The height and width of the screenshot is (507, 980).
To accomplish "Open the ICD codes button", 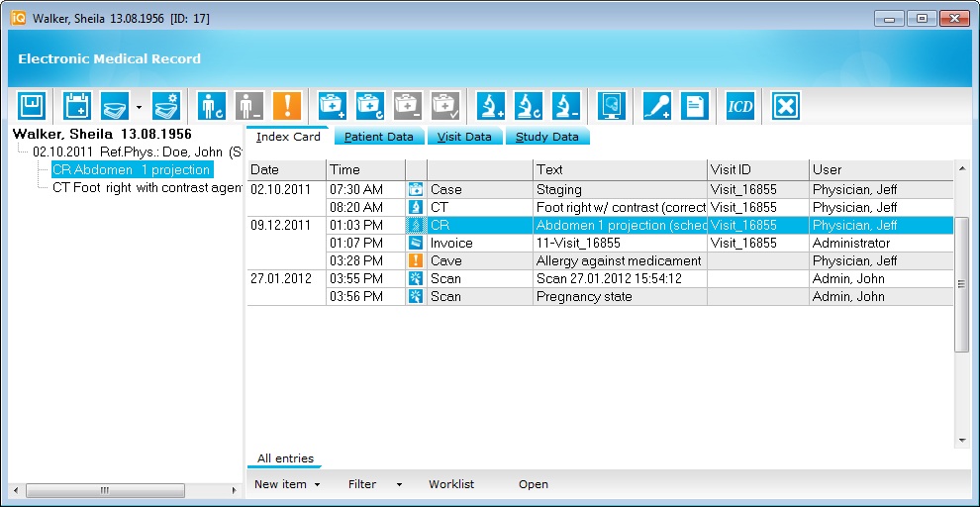I will point(740,105).
